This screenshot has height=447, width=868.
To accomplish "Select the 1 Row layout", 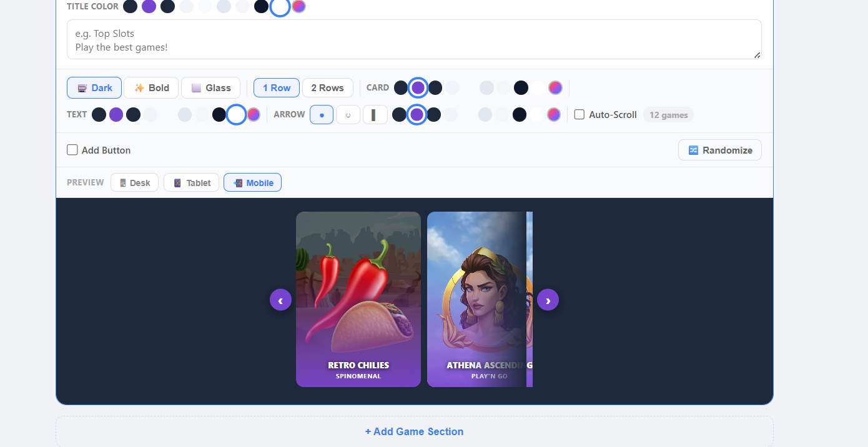I will tap(277, 88).
